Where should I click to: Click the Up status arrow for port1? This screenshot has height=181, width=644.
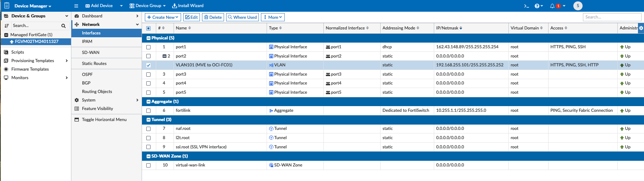(x=622, y=47)
